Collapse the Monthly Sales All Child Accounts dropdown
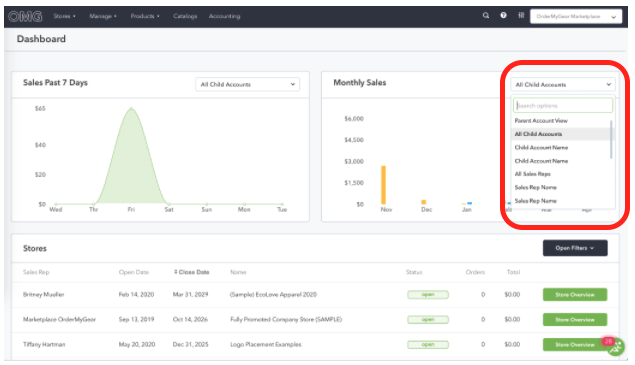635x365 pixels. pos(563,85)
